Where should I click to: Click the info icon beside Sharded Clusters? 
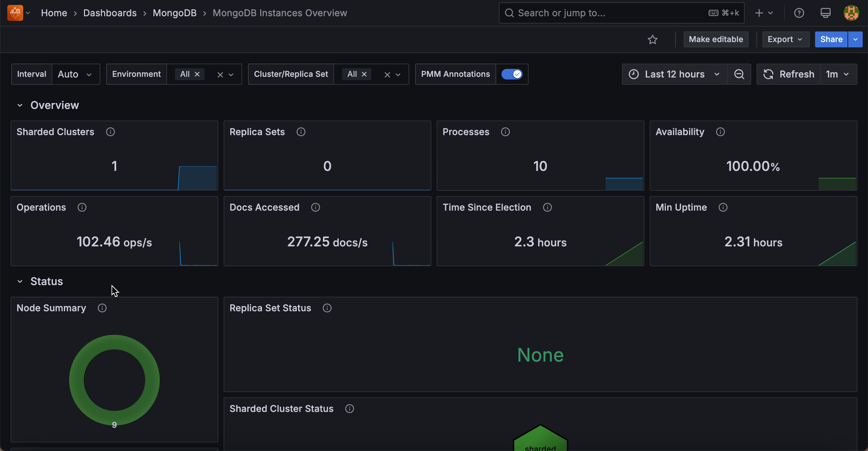110,132
